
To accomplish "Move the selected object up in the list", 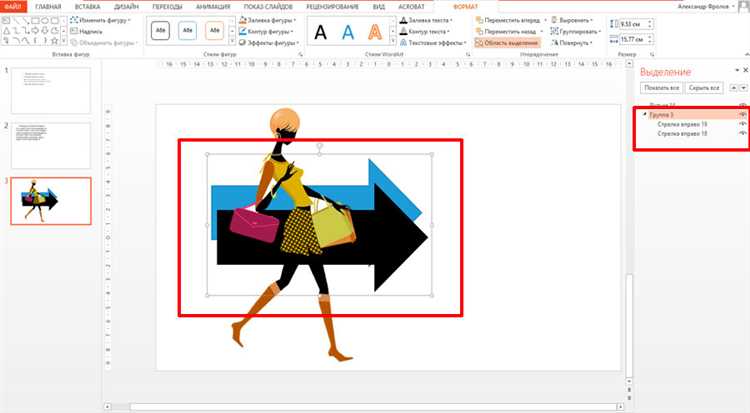I will (733, 88).
